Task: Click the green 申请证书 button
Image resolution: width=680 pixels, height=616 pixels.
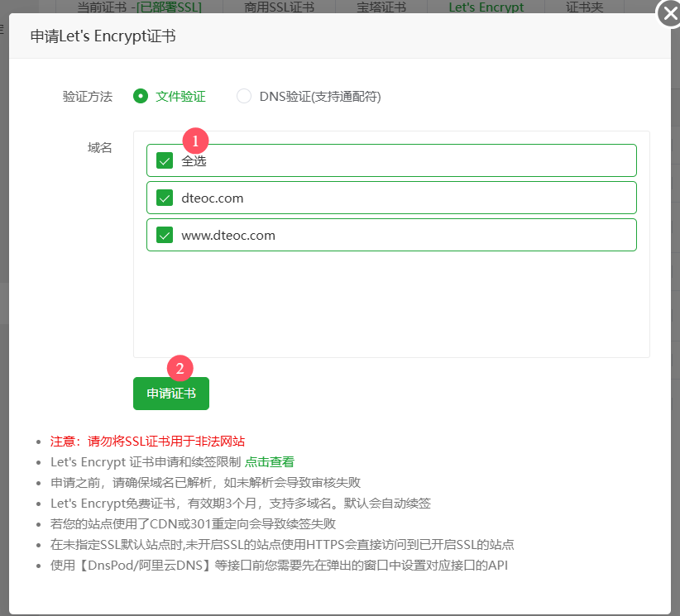Action: [x=171, y=394]
